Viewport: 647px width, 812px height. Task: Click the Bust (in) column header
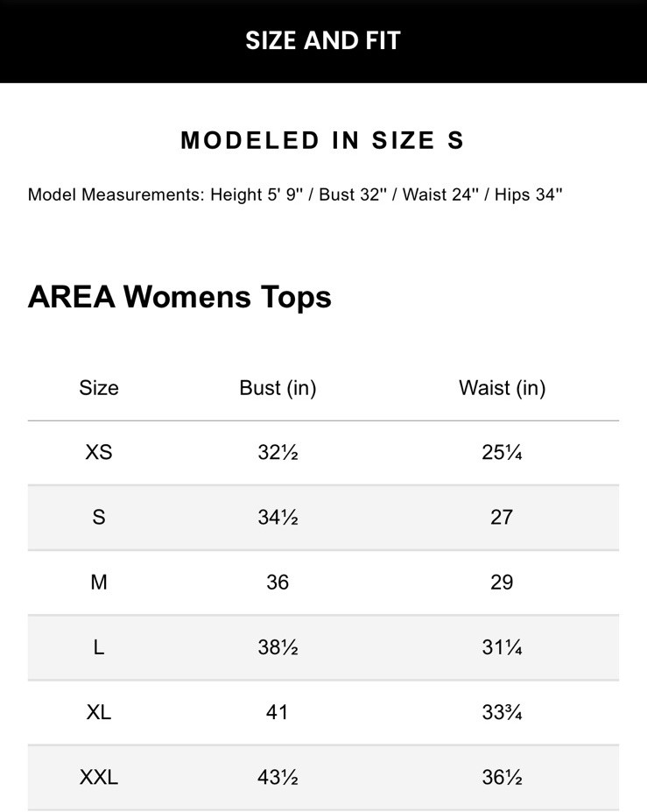point(278,388)
